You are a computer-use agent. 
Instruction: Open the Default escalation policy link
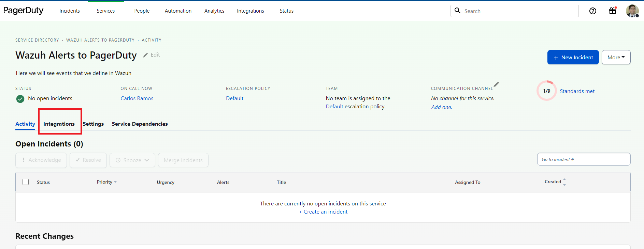point(235,98)
